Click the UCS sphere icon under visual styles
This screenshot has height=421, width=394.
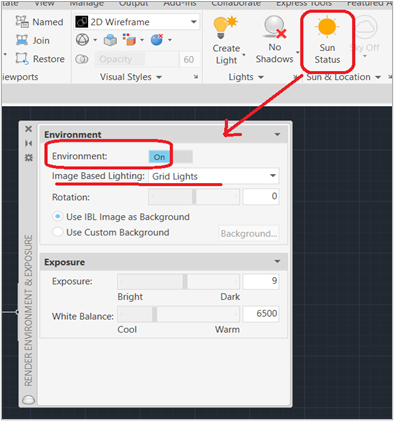click(x=82, y=40)
